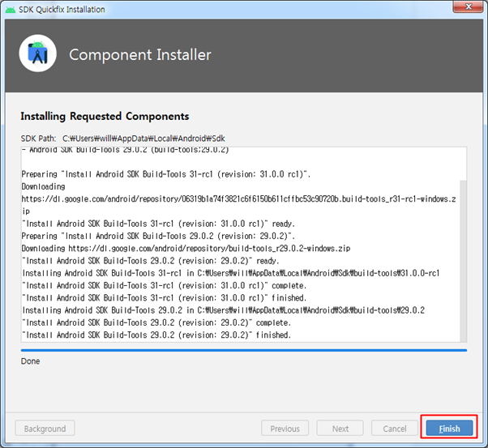This screenshot has height=448, width=488.
Task: Click the SDK Path value text
Action: (x=143, y=139)
